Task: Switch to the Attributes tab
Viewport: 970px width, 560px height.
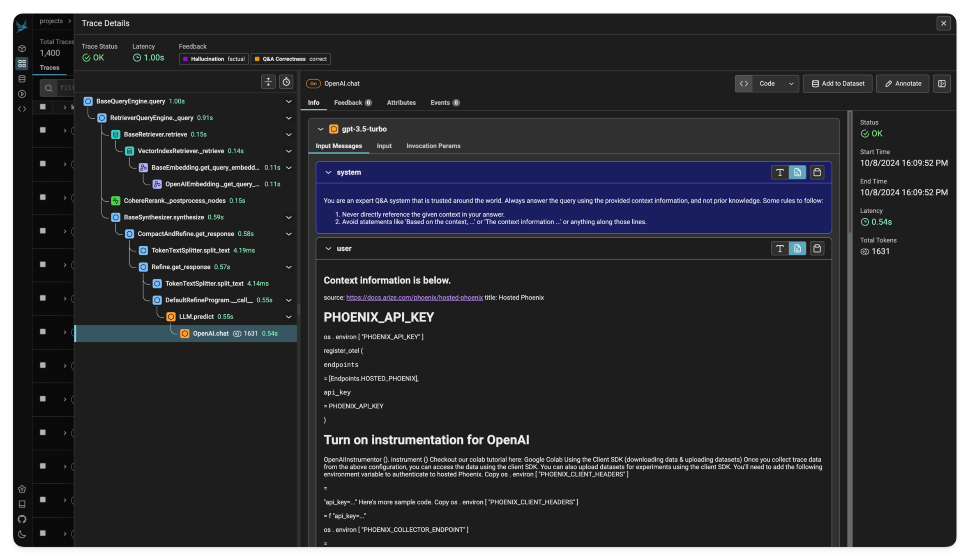Action: click(x=401, y=102)
